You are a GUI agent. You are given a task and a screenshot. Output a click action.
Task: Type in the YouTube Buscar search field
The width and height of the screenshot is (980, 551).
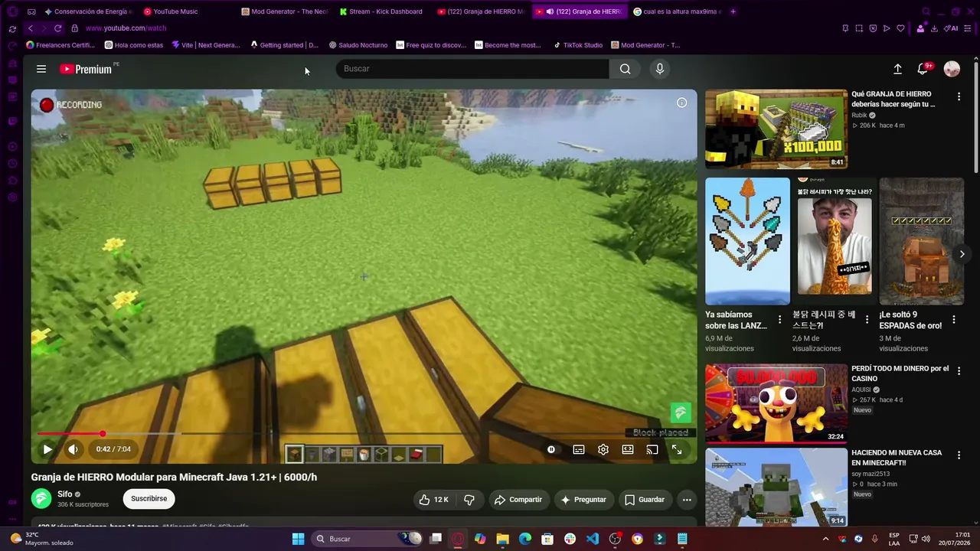[472, 69]
